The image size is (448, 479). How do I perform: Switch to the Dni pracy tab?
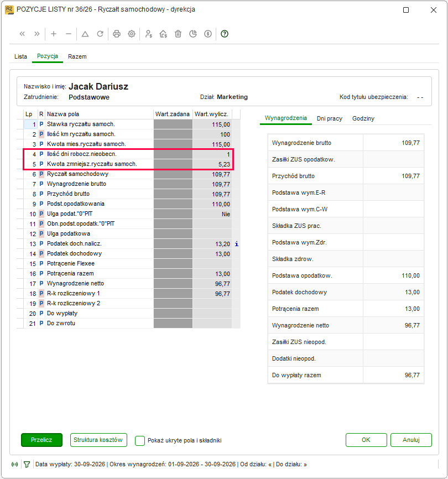tap(330, 118)
